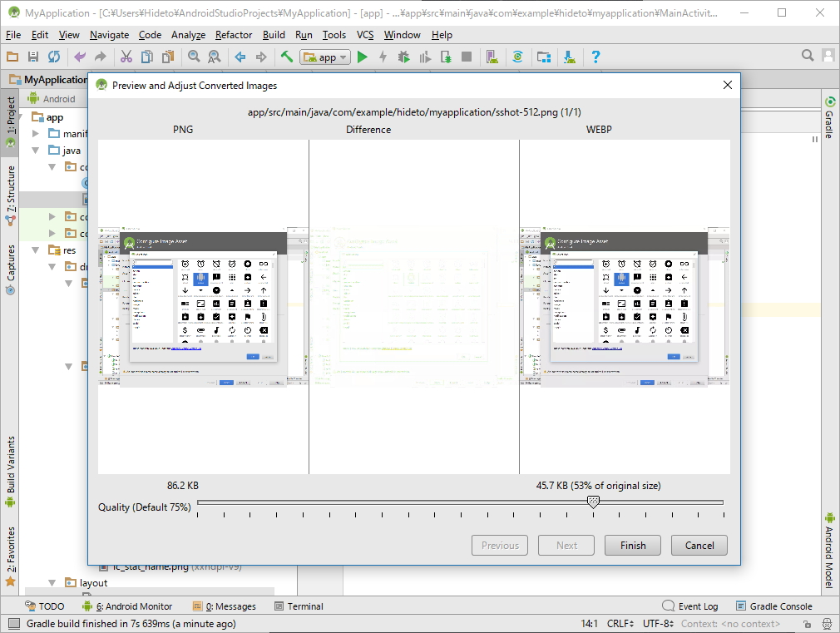The height and width of the screenshot is (633, 840).
Task: Close the Preview and Adjust dialog
Action: coord(728,85)
